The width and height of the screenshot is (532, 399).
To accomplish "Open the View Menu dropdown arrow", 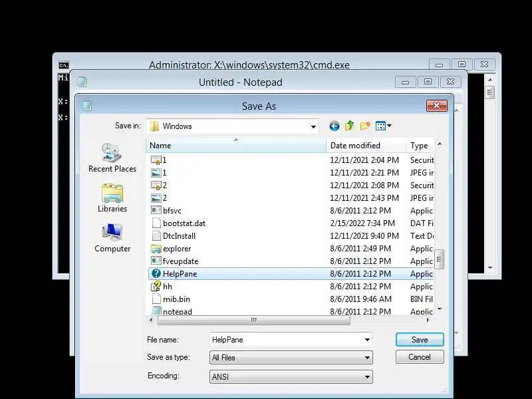I will click(x=389, y=126).
